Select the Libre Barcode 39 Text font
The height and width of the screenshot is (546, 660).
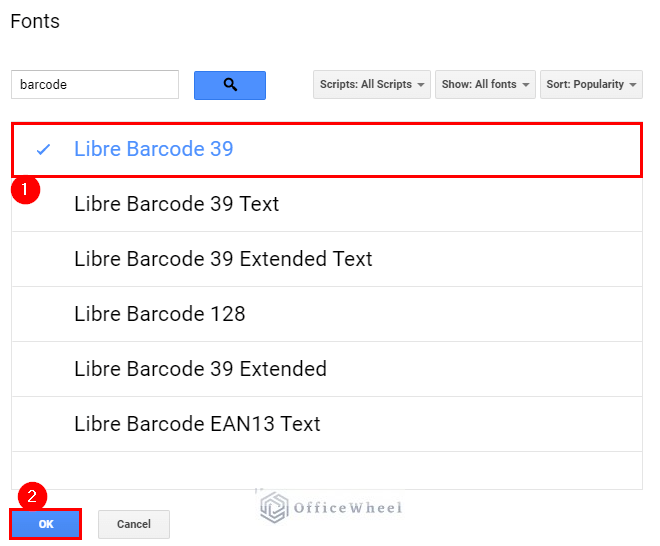[x=327, y=204]
